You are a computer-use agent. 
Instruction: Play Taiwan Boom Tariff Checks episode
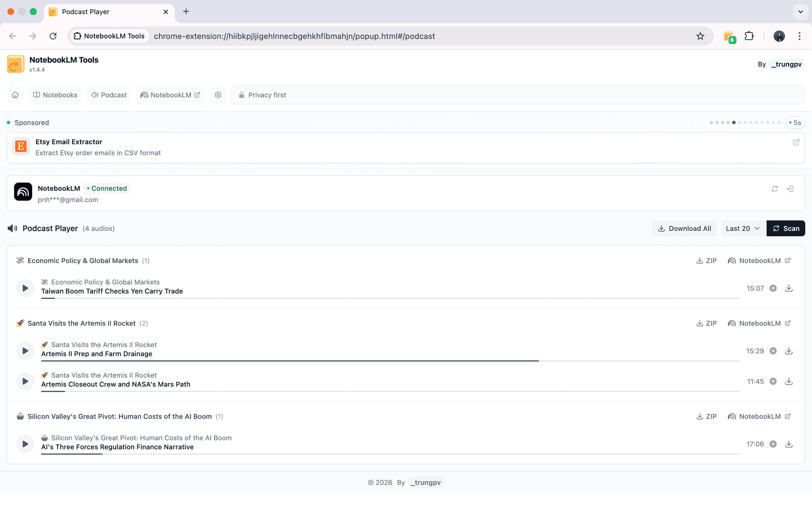click(25, 288)
